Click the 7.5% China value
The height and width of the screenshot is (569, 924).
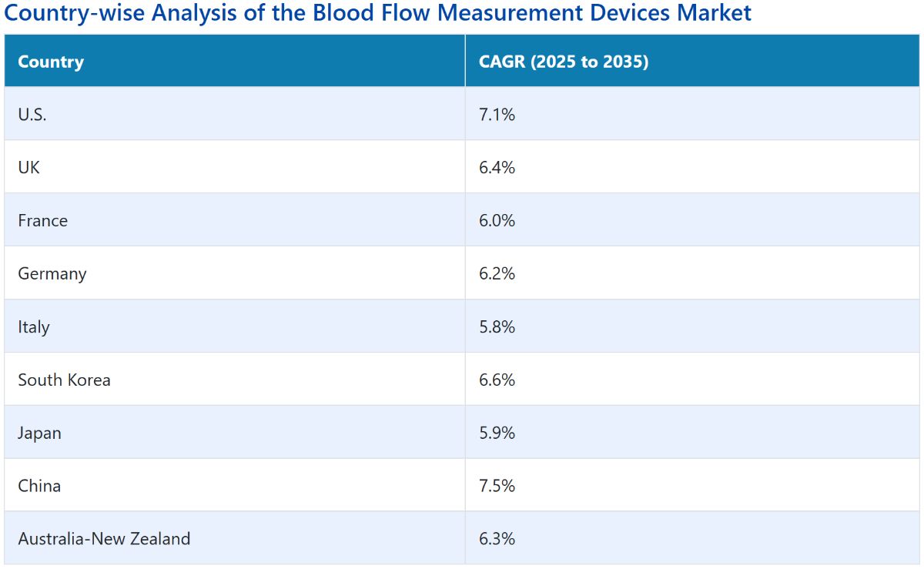click(497, 486)
